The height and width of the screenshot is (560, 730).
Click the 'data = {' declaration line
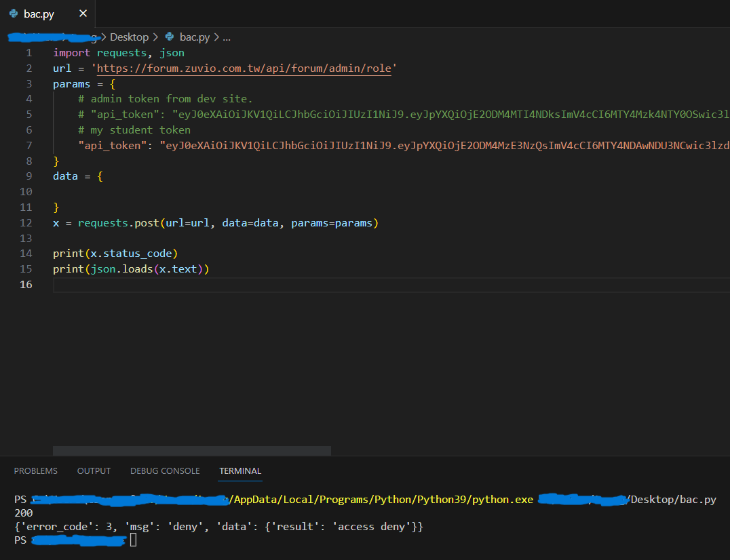(x=78, y=176)
